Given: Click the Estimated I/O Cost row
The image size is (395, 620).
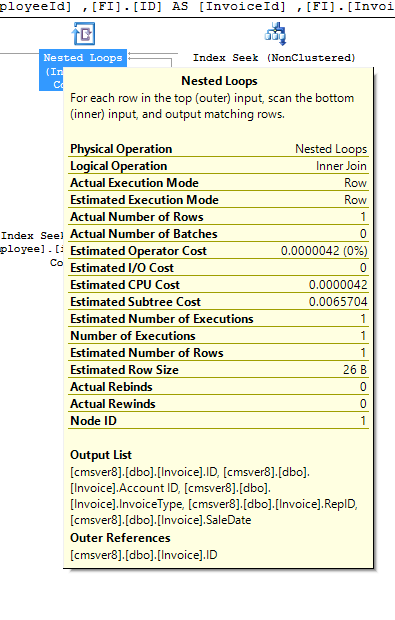Looking at the screenshot, I should point(218,268).
